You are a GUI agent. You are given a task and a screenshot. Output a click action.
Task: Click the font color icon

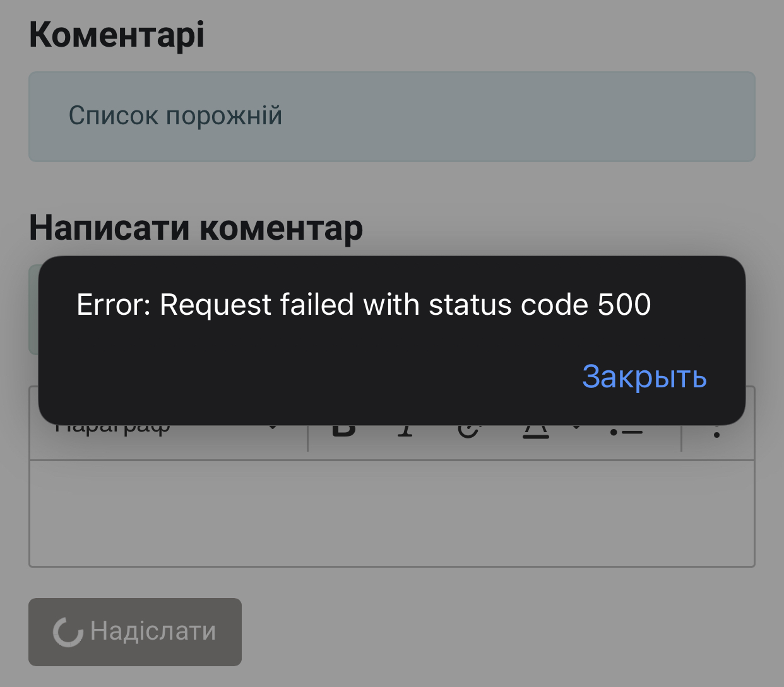coord(535,432)
